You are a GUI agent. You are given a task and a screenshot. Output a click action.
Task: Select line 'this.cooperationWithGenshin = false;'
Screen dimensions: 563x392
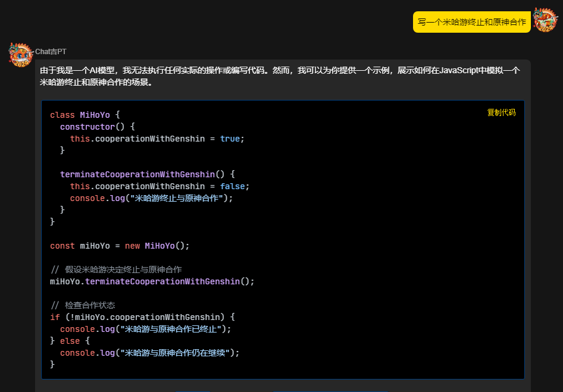(159, 186)
